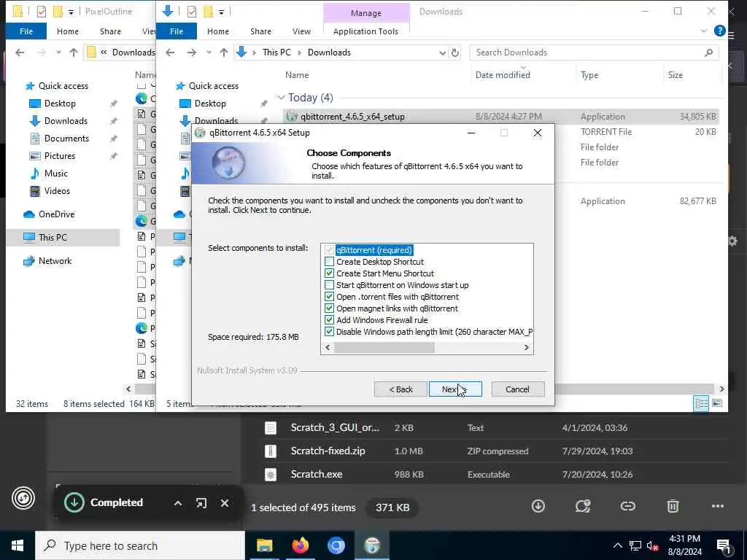Go back in PixelOutline window

[x=20, y=52]
